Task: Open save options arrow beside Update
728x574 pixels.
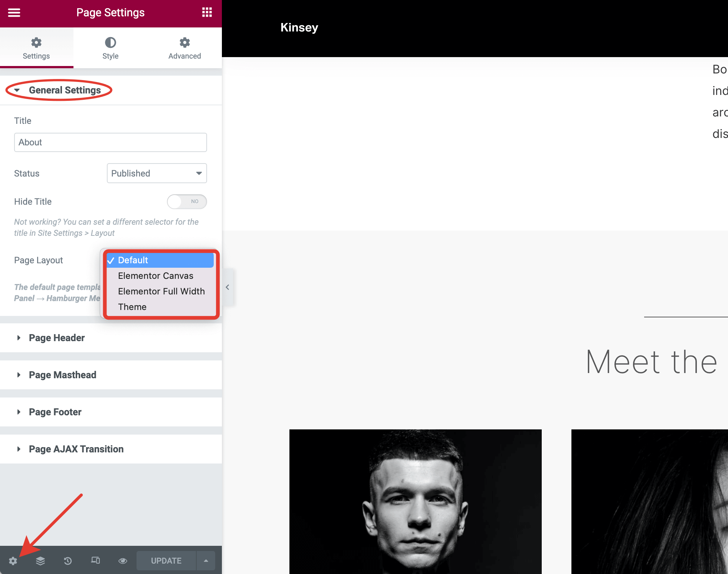Action: point(206,561)
